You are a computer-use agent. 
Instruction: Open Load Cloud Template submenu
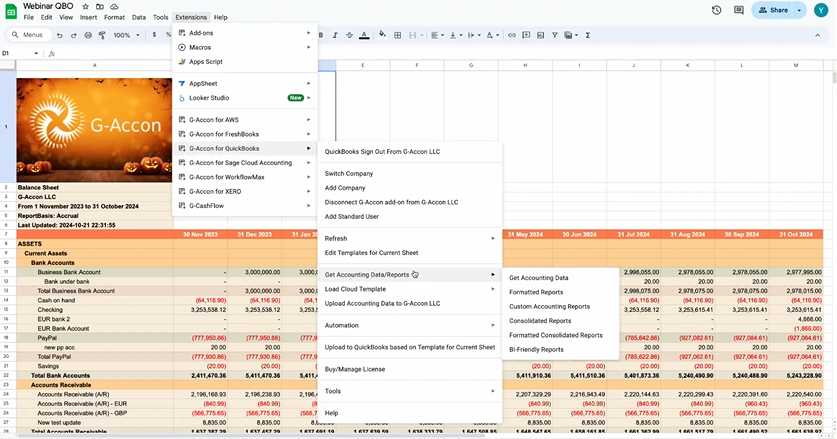click(x=410, y=289)
